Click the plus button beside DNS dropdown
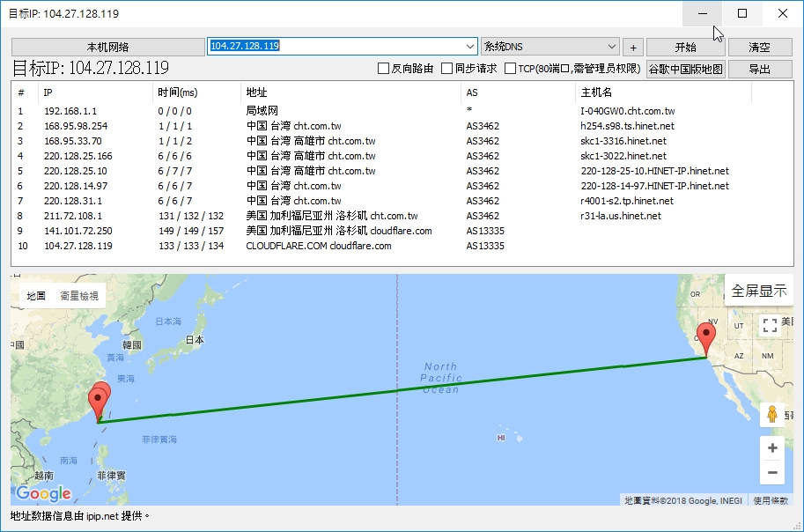Screen dimensions: 804x532 [633, 48]
